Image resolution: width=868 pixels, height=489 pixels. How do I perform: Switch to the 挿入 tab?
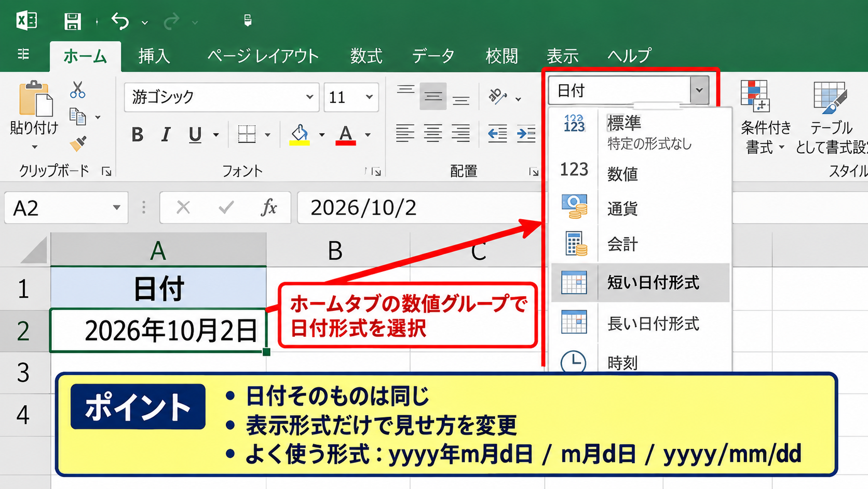tap(154, 56)
